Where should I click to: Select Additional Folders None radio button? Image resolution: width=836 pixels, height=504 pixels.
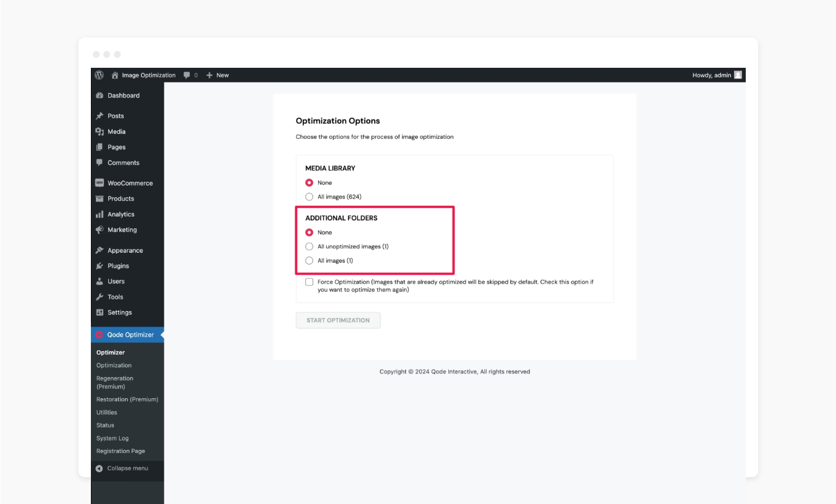309,232
